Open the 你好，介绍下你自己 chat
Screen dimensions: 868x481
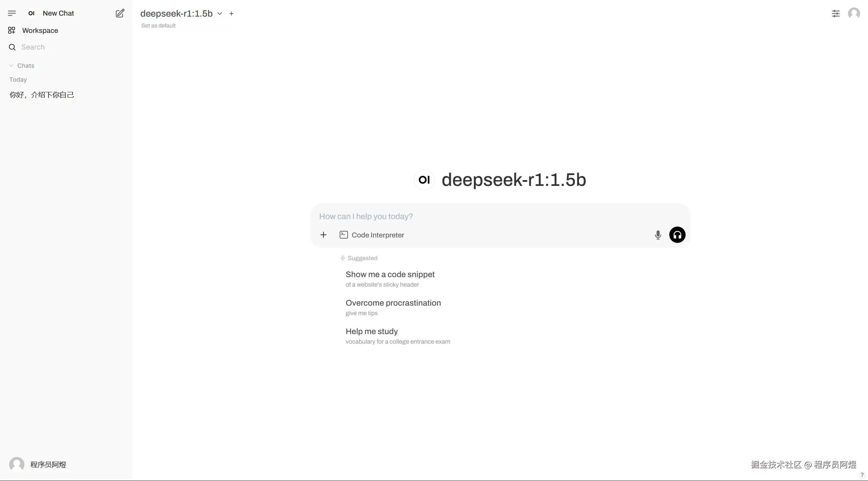(x=42, y=95)
